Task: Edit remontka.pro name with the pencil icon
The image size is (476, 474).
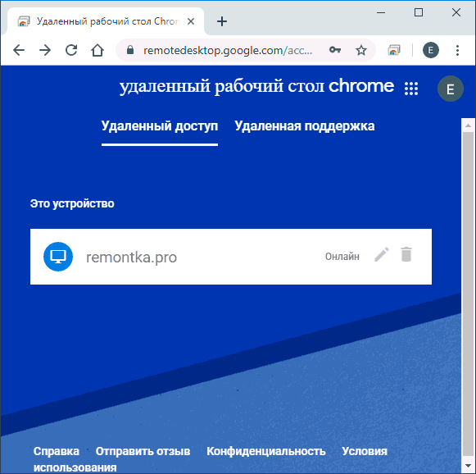Action: pyautogui.click(x=382, y=254)
